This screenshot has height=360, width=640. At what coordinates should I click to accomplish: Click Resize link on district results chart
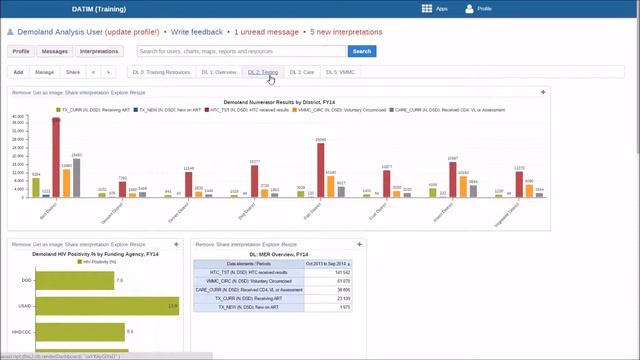(x=138, y=93)
